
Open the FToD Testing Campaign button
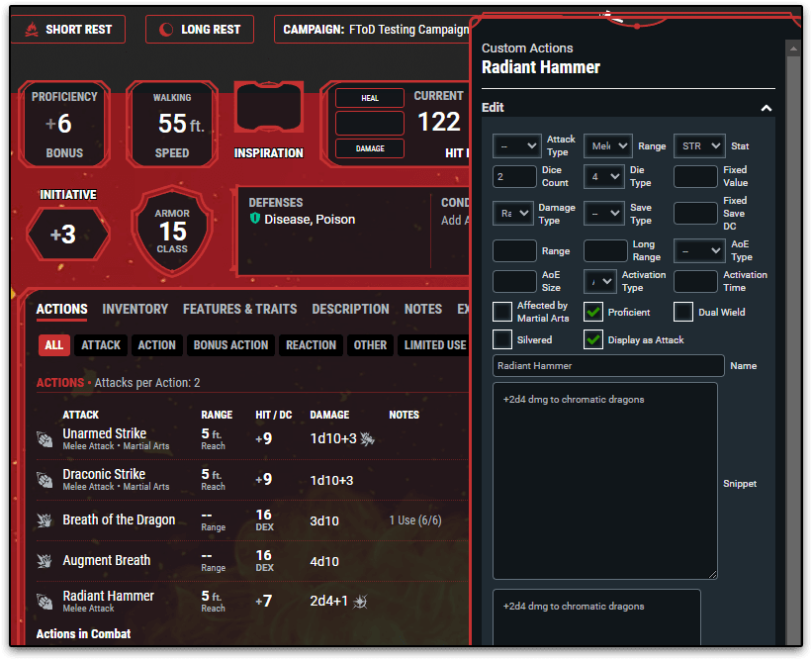pyautogui.click(x=372, y=30)
